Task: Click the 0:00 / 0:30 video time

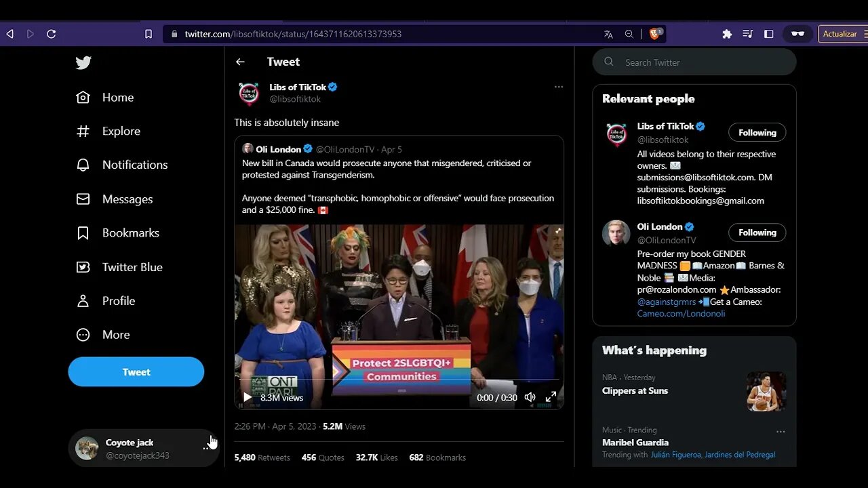Action: [x=497, y=398]
